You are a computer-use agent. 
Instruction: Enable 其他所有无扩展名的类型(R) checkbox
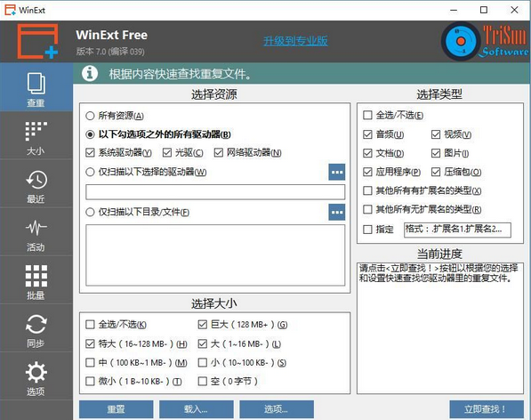coord(367,209)
